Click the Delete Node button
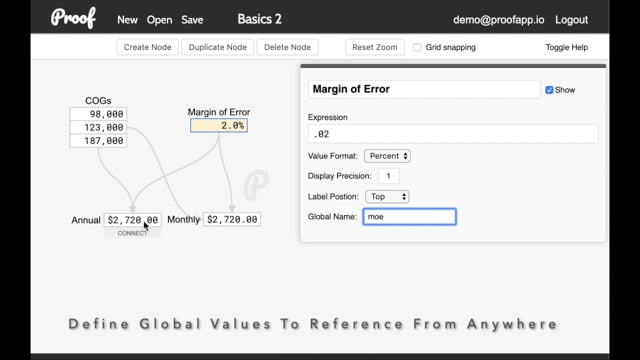The width and height of the screenshot is (640, 360). pos(287,47)
